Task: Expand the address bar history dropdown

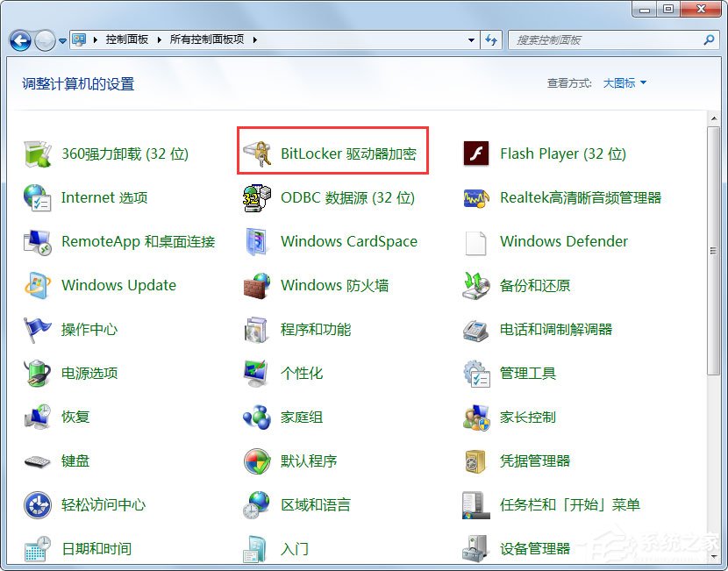Action: pos(471,39)
